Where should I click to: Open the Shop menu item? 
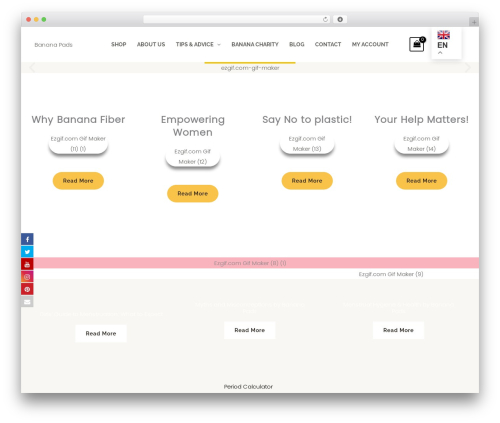click(x=119, y=44)
